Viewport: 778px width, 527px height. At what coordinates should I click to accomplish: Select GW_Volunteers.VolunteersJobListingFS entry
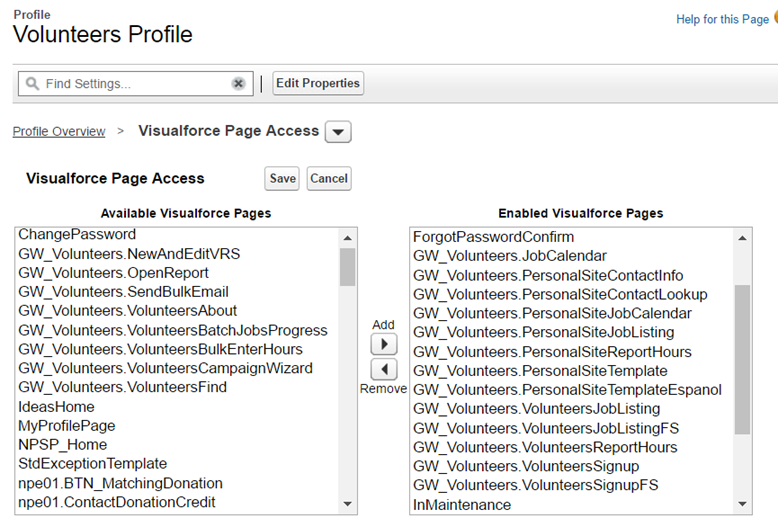tap(573, 428)
